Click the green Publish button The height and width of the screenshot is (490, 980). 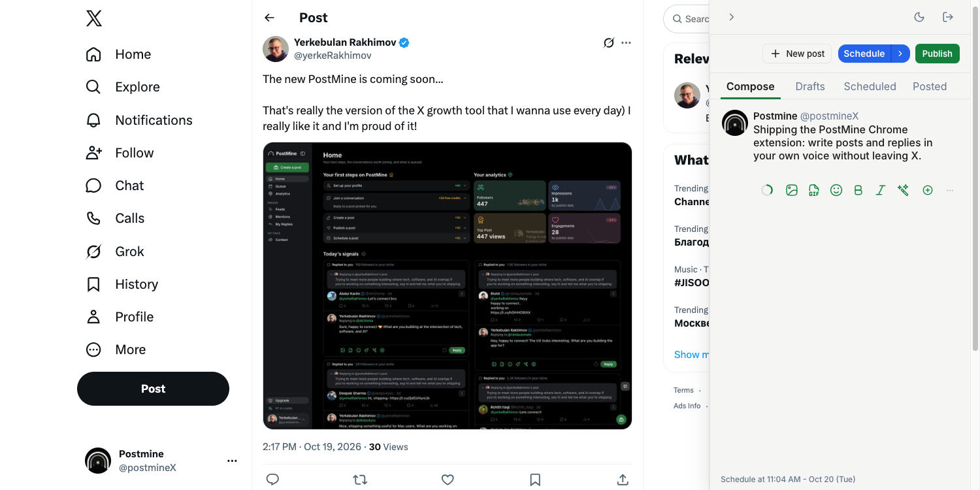938,54
